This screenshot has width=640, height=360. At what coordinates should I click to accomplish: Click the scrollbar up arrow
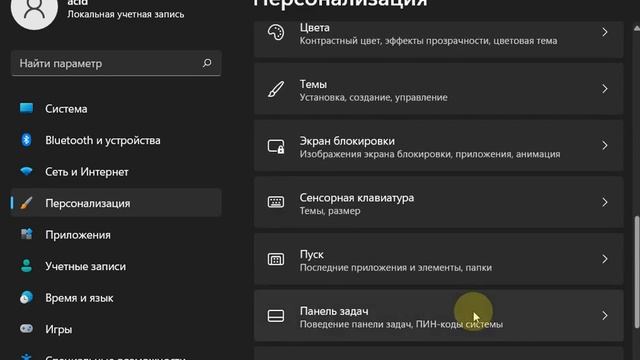click(637, 28)
